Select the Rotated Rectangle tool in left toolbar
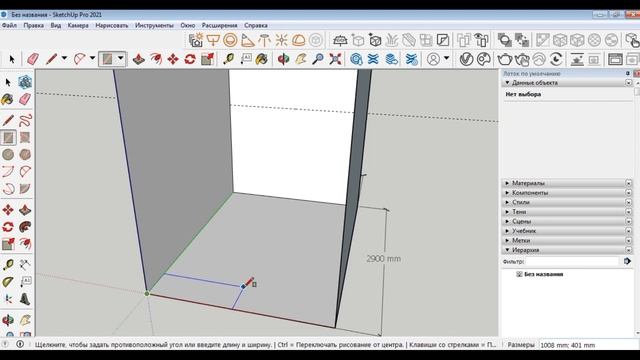The width and height of the screenshot is (640, 360). pyautogui.click(x=25, y=138)
